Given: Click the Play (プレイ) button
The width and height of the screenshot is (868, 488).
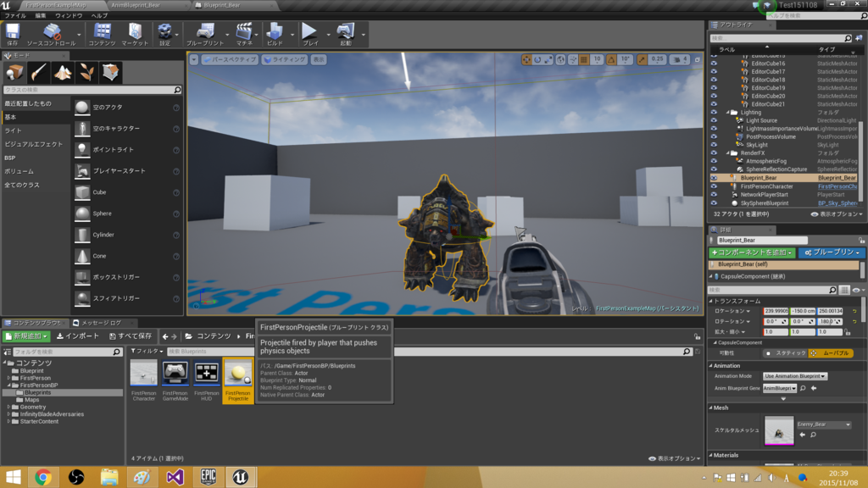Looking at the screenshot, I should (310, 34).
